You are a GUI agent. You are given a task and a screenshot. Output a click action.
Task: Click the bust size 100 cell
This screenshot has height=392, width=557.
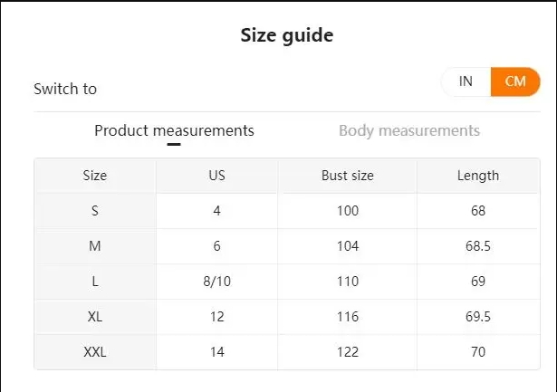tap(347, 211)
